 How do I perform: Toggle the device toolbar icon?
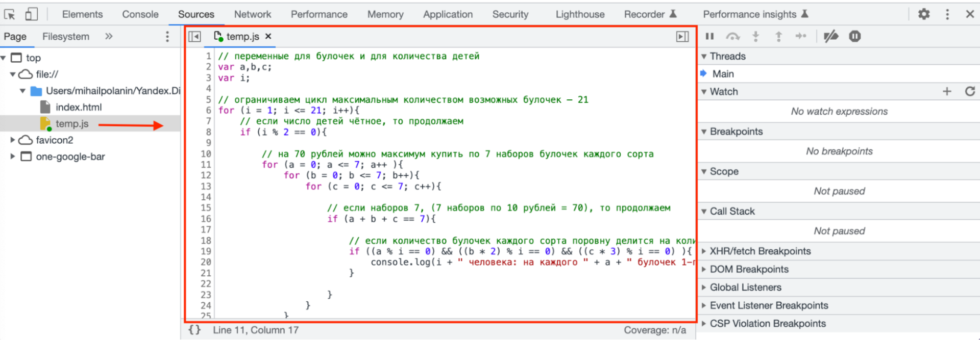click(x=31, y=14)
